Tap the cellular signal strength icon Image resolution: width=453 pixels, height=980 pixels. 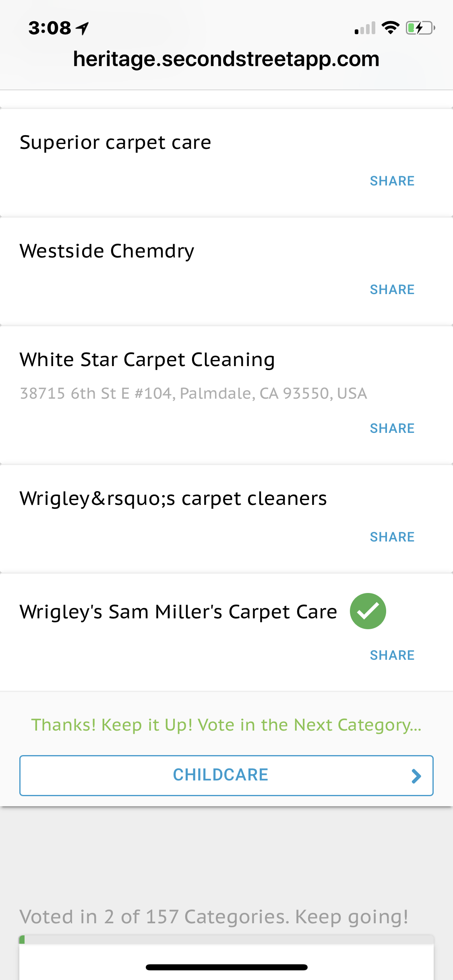point(365,28)
